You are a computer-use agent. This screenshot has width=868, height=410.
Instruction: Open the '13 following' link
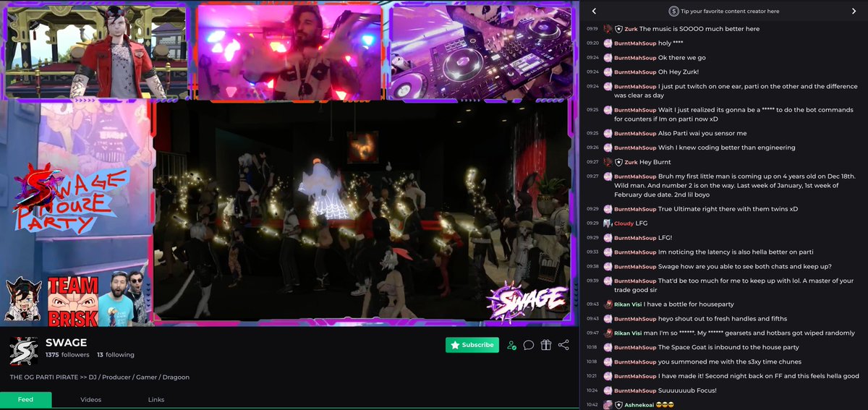[116, 355]
